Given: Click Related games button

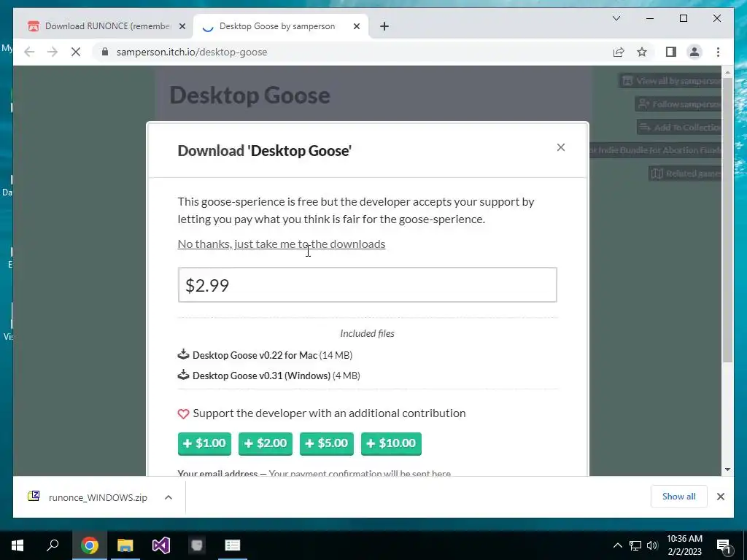Looking at the screenshot, I should (686, 174).
